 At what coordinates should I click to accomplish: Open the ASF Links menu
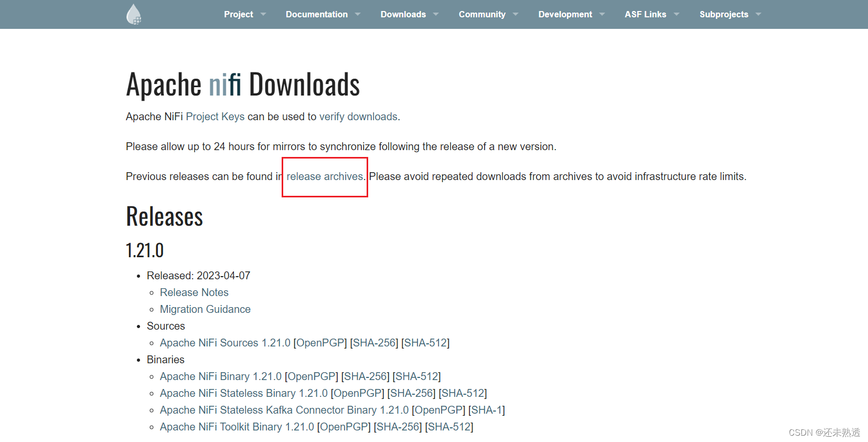[x=646, y=14]
